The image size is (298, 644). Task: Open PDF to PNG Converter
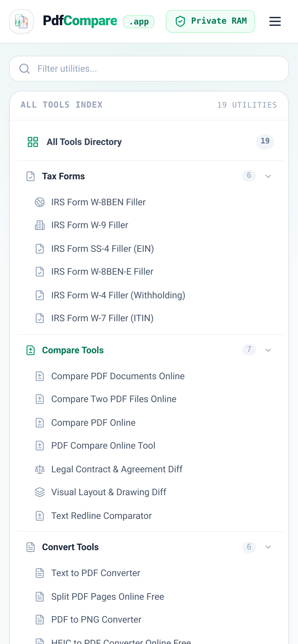pos(96,620)
